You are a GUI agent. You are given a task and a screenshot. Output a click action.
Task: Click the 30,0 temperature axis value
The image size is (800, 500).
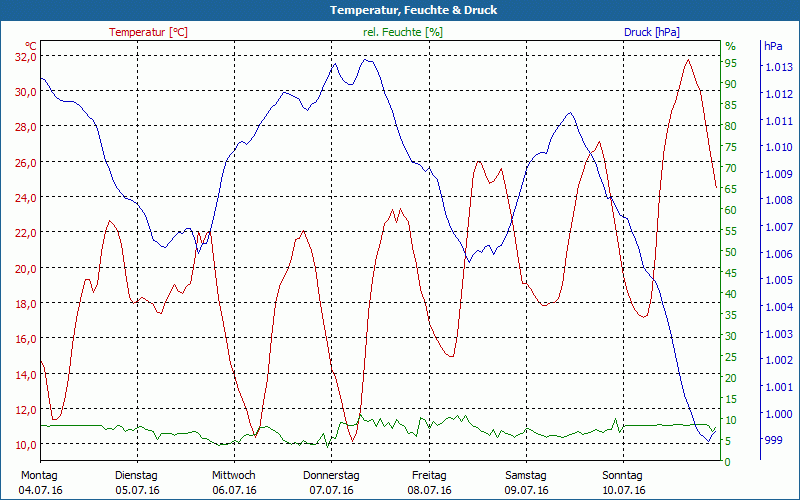coord(26,92)
